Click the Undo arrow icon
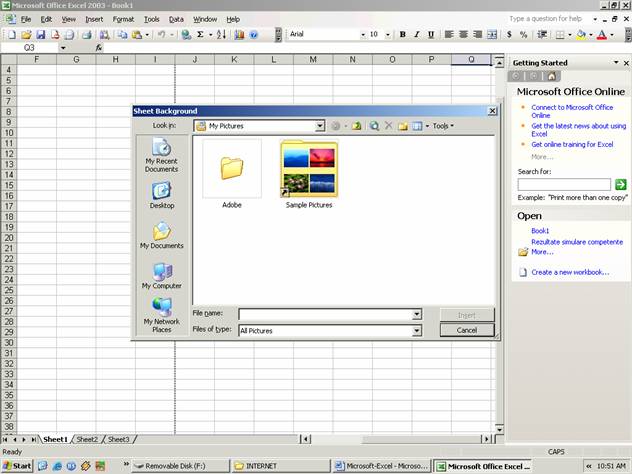The width and height of the screenshot is (632, 474). (x=161, y=35)
